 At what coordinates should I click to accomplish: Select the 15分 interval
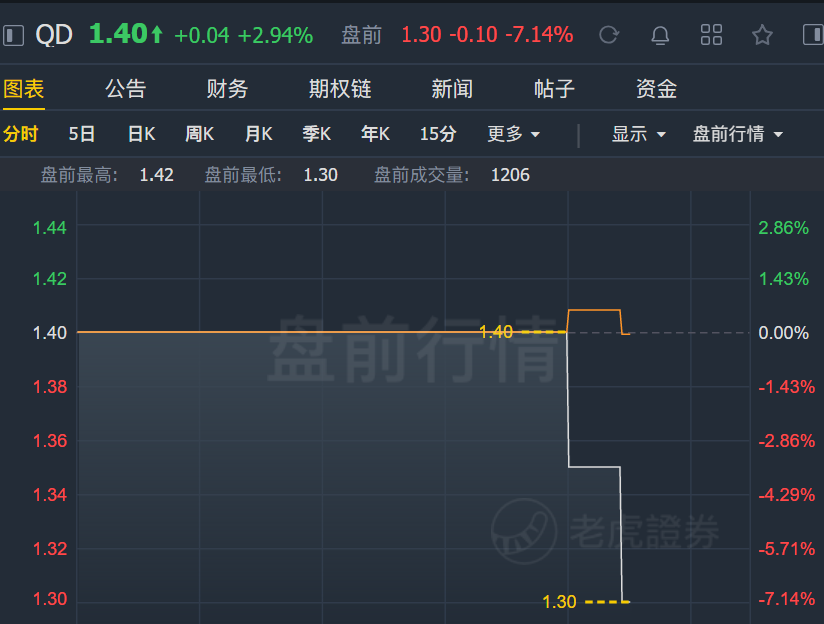[x=437, y=134]
